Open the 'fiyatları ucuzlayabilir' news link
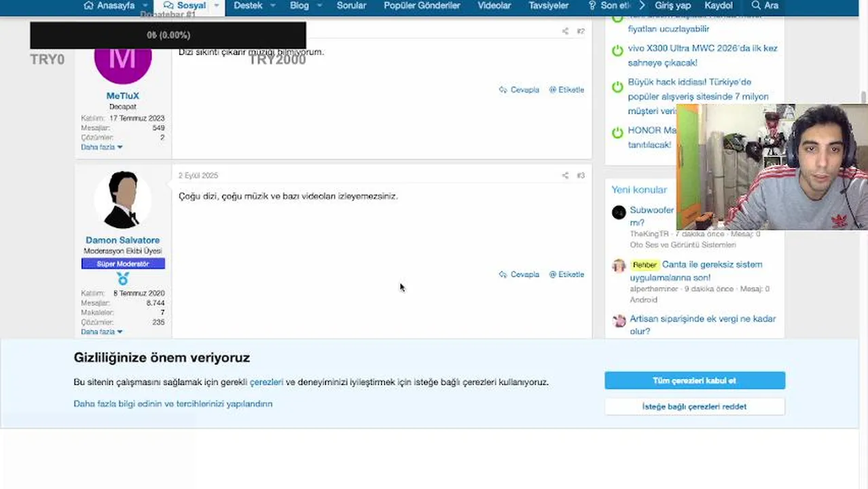Viewport: 868px width, 489px height. pyautogui.click(x=668, y=29)
